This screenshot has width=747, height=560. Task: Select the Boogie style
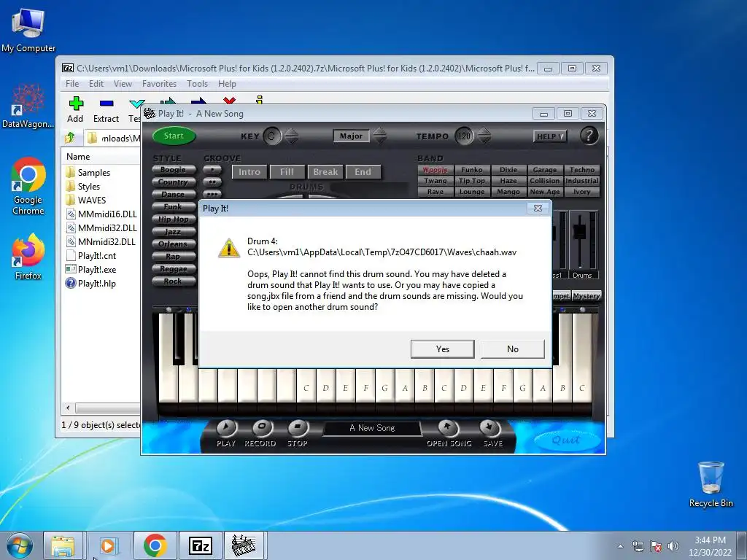[x=174, y=169]
